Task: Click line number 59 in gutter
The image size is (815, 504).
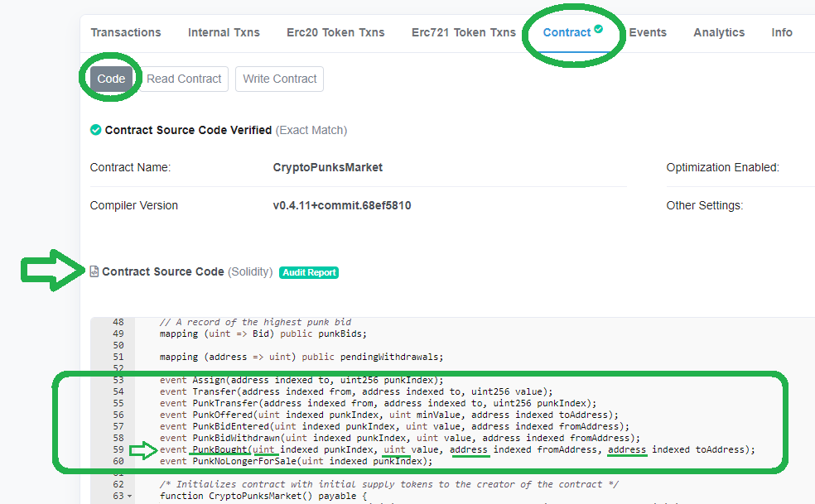Action: (x=118, y=449)
